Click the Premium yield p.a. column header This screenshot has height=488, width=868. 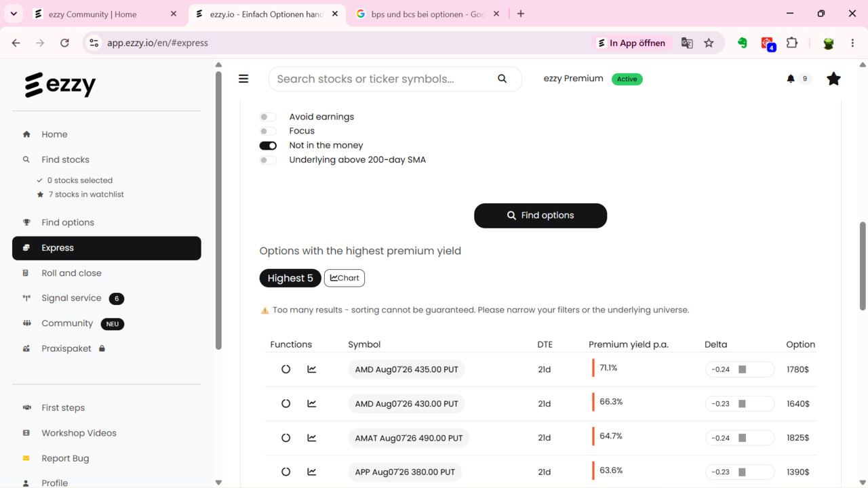click(629, 344)
